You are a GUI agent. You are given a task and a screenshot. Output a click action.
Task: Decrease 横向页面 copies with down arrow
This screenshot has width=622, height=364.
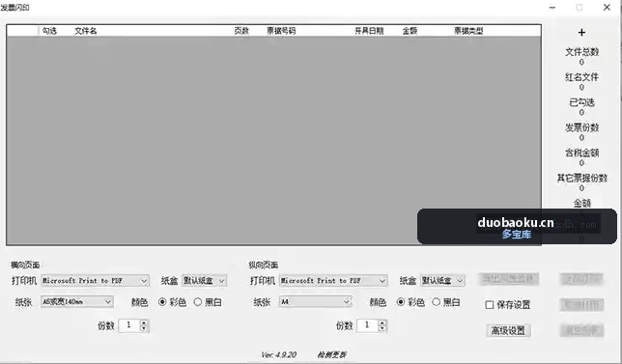(x=144, y=328)
